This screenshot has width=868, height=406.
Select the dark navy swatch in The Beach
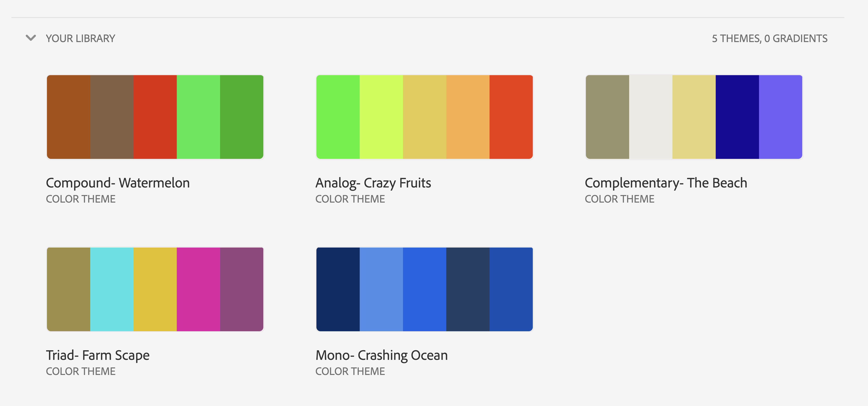pyautogui.click(x=737, y=117)
